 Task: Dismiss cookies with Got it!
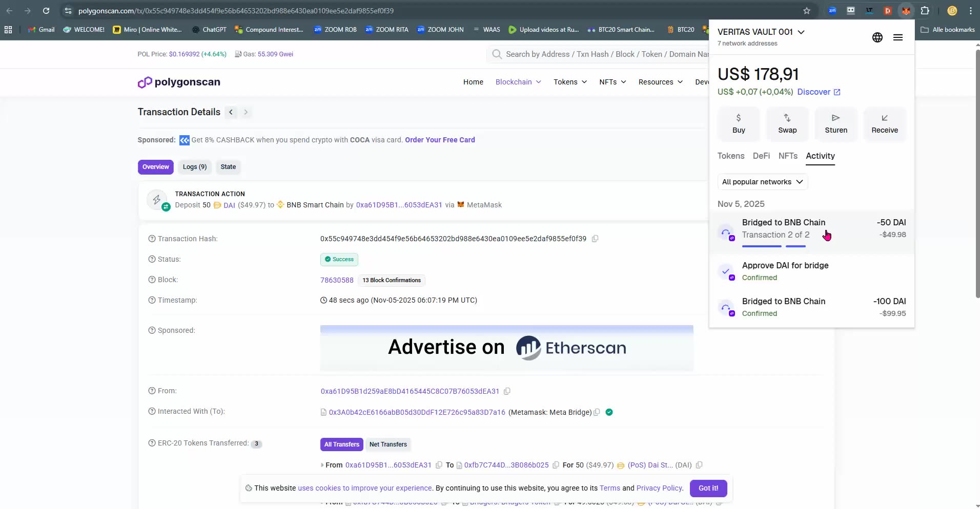click(x=708, y=488)
